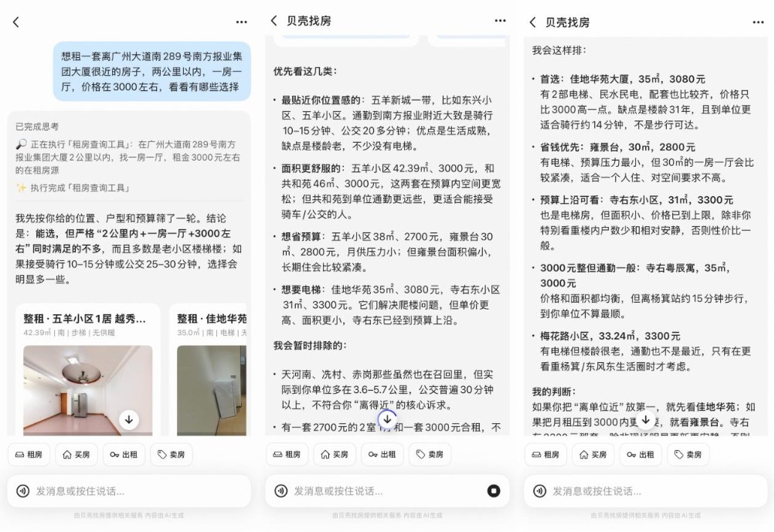Viewport: 775px width, 532px height.
Task: Select 租房 chip in left screen
Action: pyautogui.click(x=29, y=455)
